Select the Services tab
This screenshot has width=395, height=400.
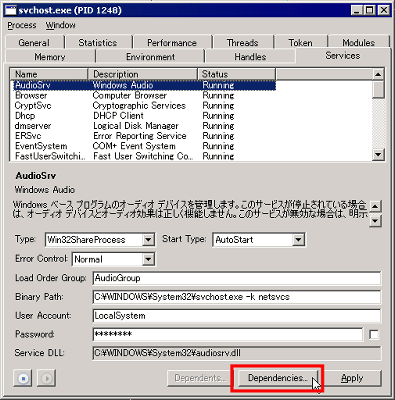pyautogui.click(x=343, y=55)
